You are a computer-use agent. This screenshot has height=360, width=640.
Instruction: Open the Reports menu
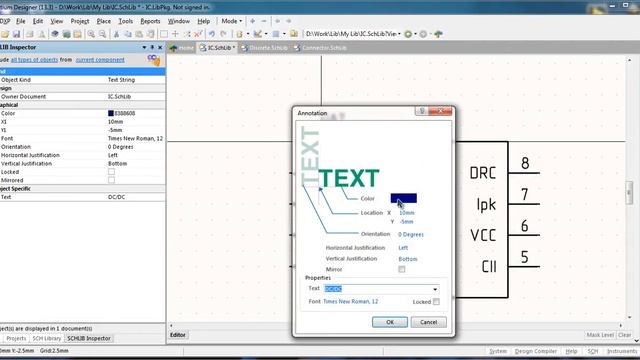pyautogui.click(x=150, y=21)
